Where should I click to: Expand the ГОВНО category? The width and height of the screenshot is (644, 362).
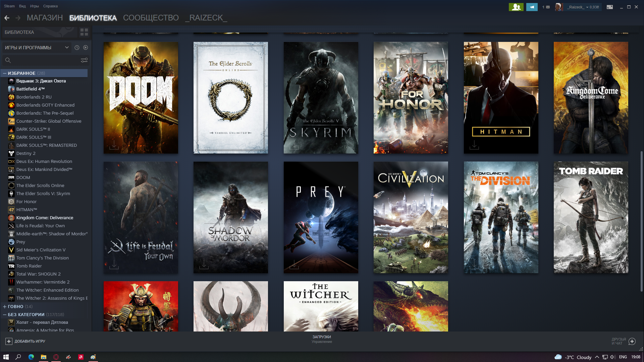[5, 306]
